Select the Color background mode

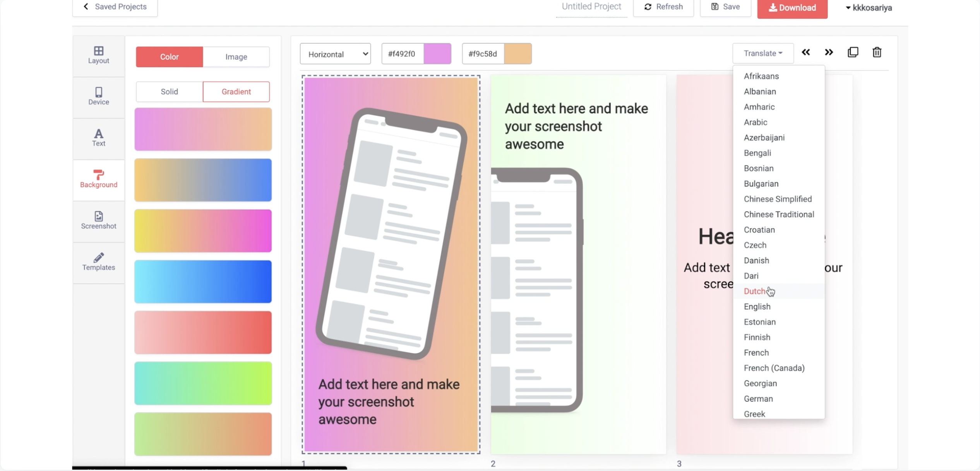[169, 57]
